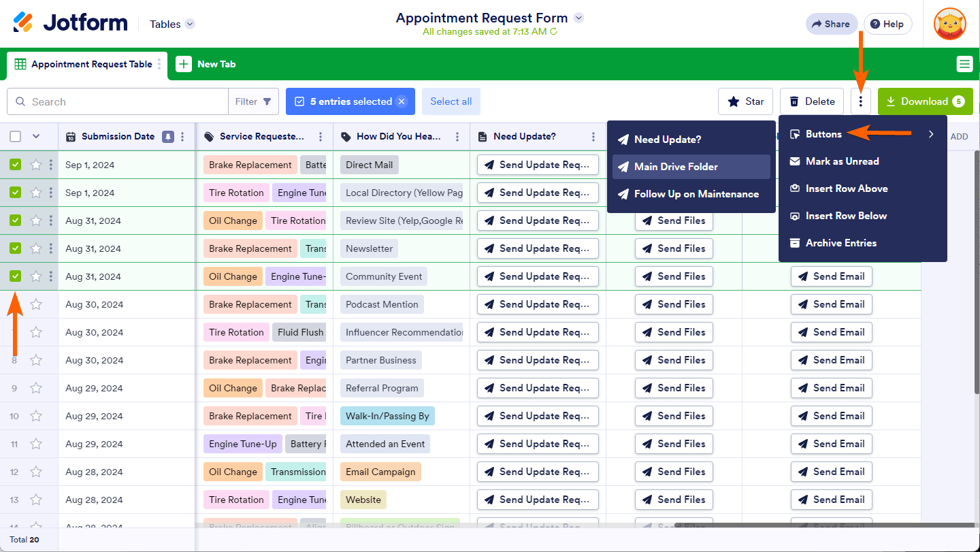
Task: Star the Community Event entry row
Action: [36, 276]
